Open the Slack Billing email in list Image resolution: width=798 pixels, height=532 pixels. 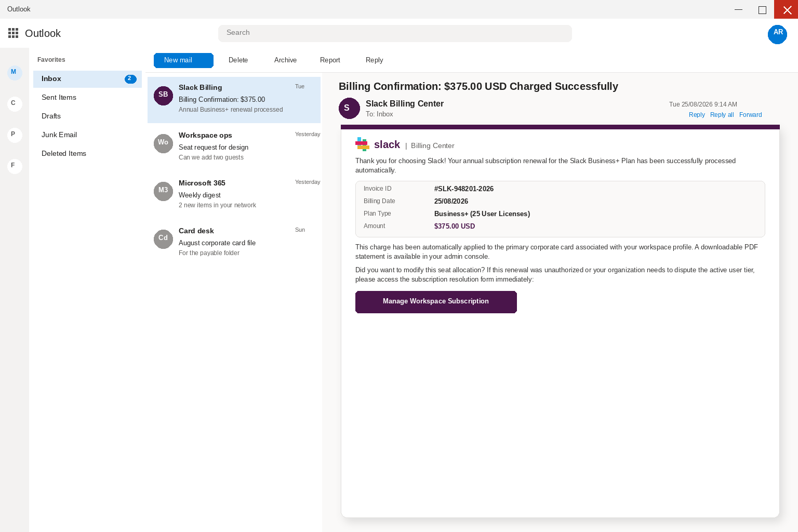234,100
